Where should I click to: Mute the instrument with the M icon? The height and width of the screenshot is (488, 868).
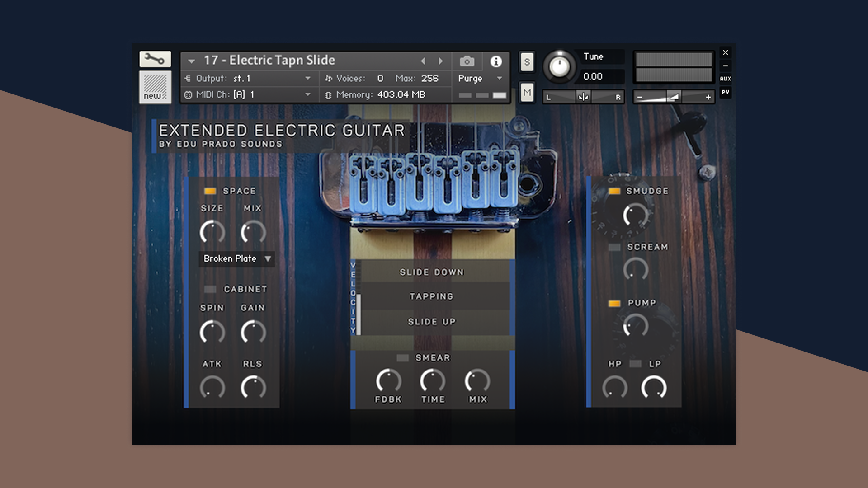pyautogui.click(x=528, y=91)
